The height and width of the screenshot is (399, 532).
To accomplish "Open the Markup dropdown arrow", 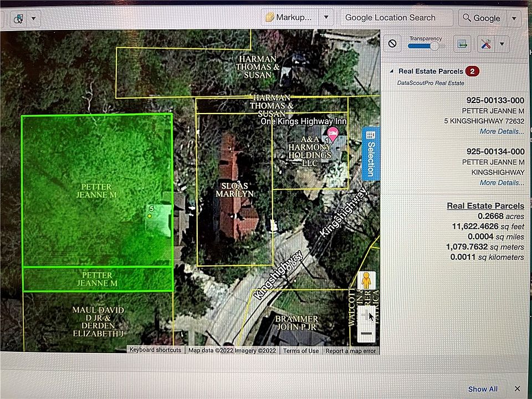I will 326,17.
